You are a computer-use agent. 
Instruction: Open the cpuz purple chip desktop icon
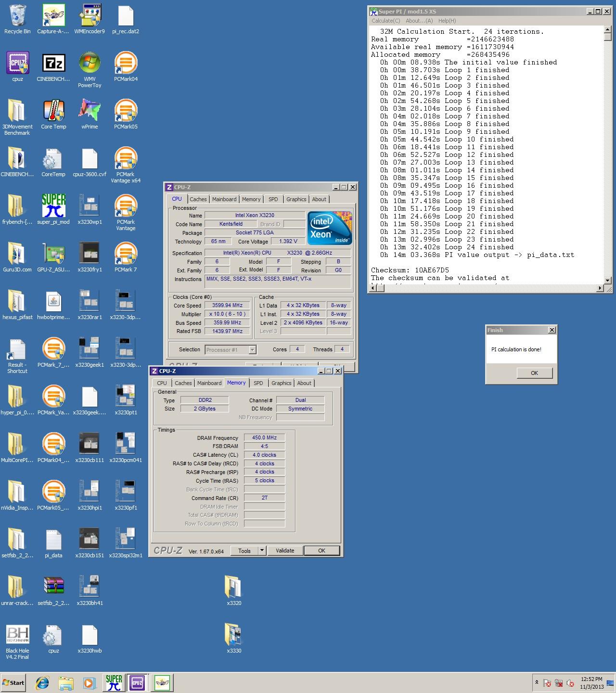[17, 63]
